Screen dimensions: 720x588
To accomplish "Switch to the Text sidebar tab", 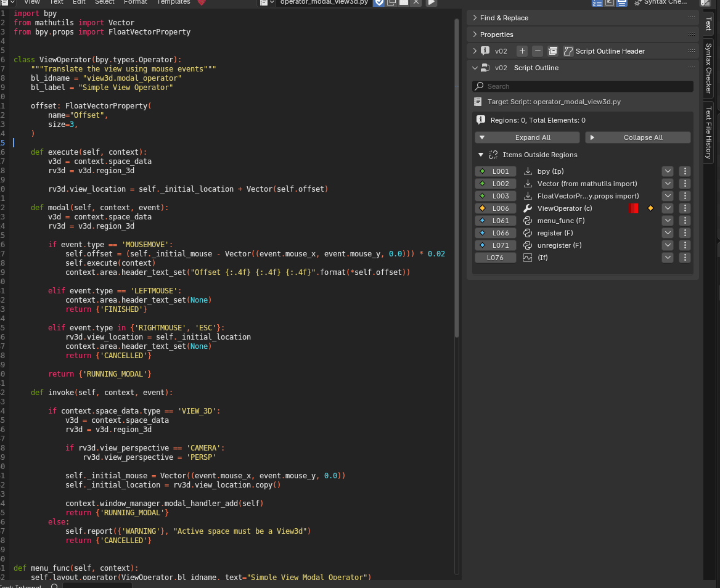I will [x=708, y=24].
